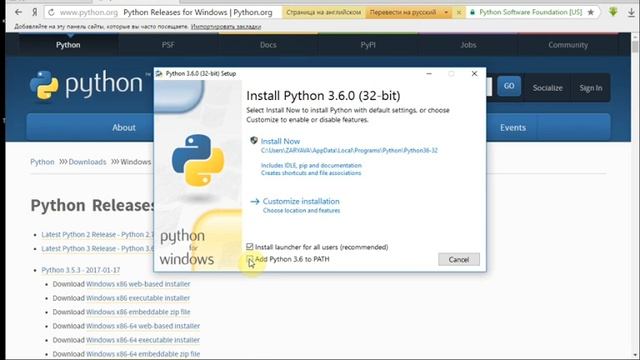The height and width of the screenshot is (360, 640).
Task: Click Перевести на русский button
Action: click(403, 13)
